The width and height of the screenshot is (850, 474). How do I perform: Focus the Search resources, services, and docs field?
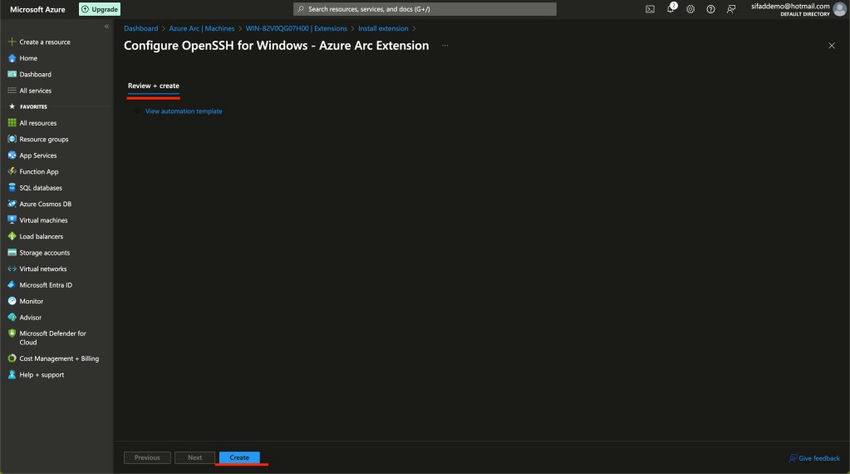point(424,9)
